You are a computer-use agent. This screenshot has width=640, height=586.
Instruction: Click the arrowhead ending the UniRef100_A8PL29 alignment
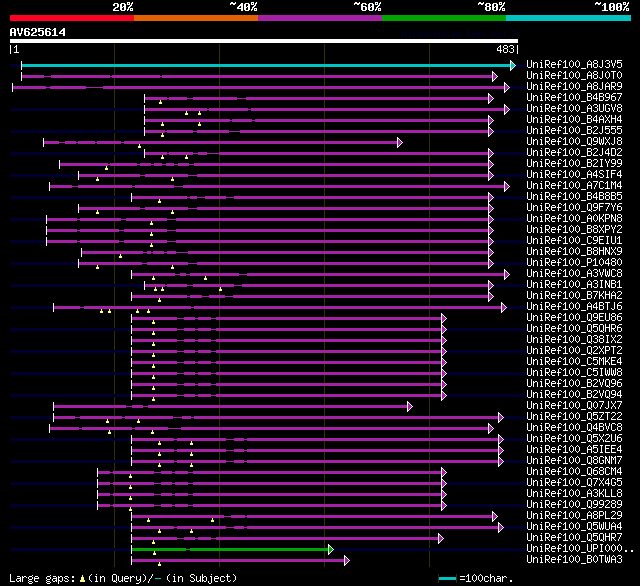495,517
